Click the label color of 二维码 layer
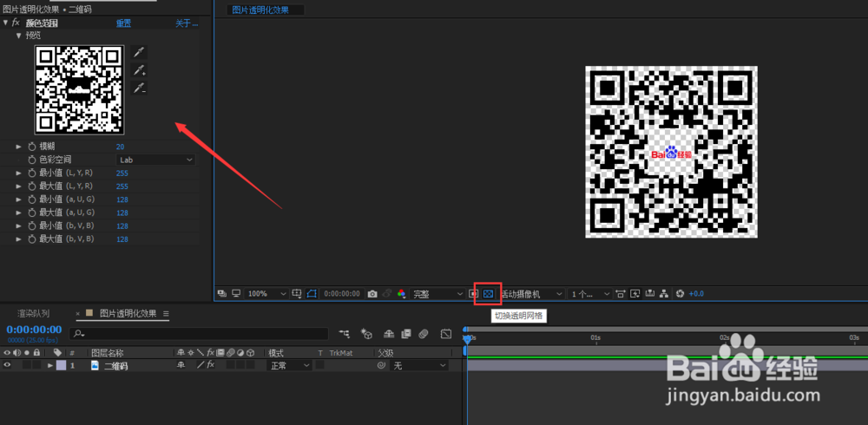Image resolution: width=868 pixels, height=425 pixels. pos(61,365)
